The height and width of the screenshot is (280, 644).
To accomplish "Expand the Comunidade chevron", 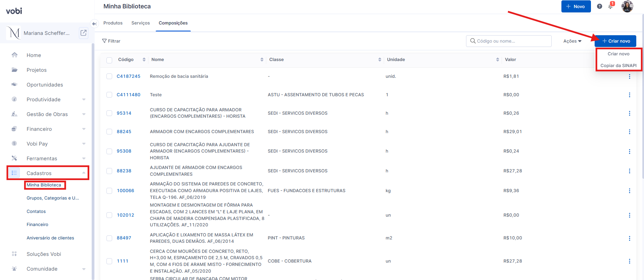I will pos(84,269).
